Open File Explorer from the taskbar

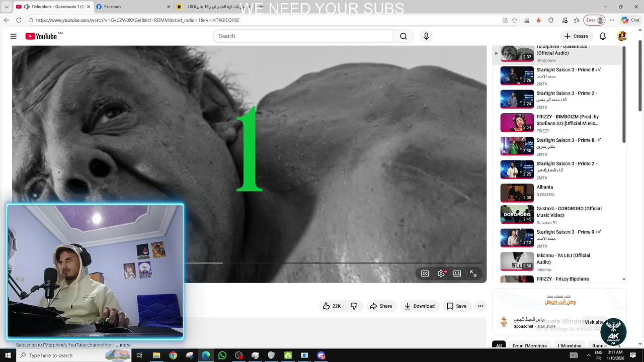(156, 355)
